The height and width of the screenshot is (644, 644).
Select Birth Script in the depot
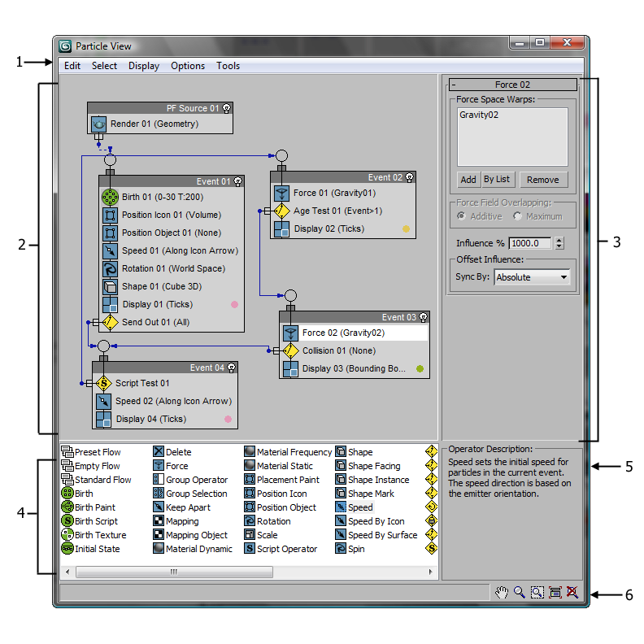(89, 521)
